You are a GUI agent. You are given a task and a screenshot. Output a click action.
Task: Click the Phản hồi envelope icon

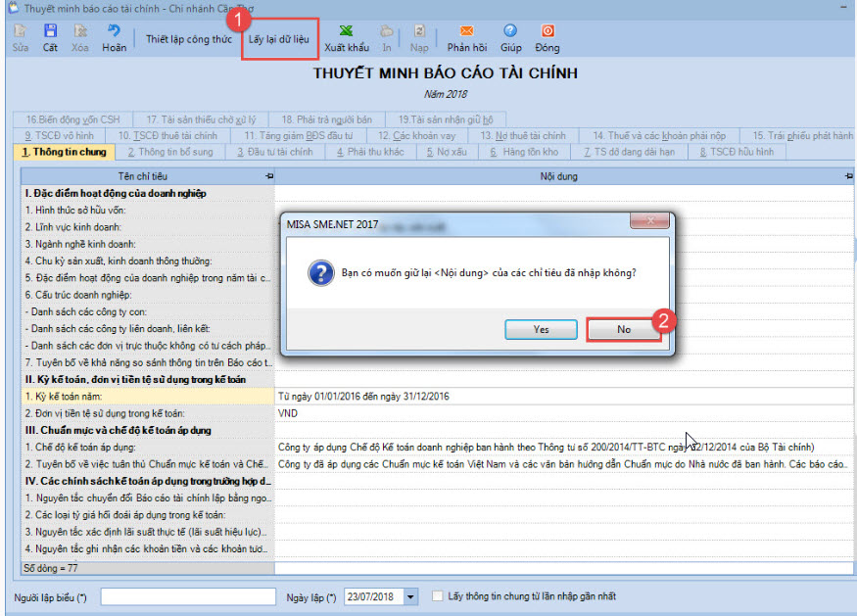[x=467, y=30]
